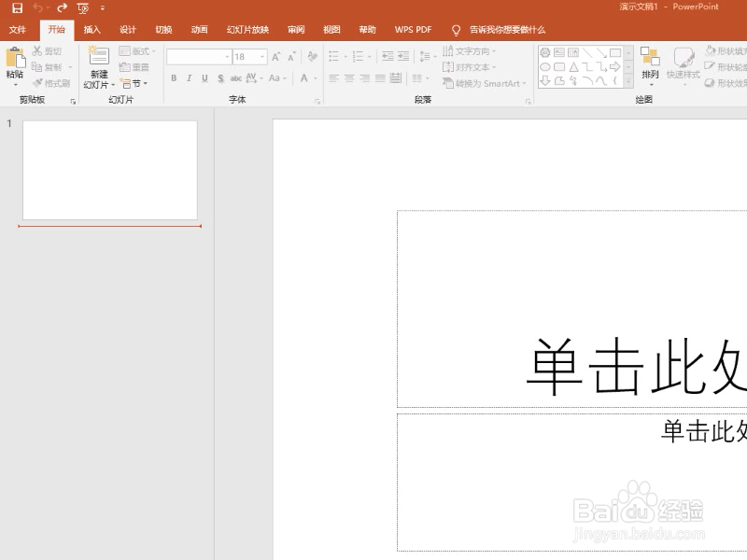This screenshot has height=560, width=747.
Task: Open the 帮助 (Help) tab
Action: click(367, 30)
